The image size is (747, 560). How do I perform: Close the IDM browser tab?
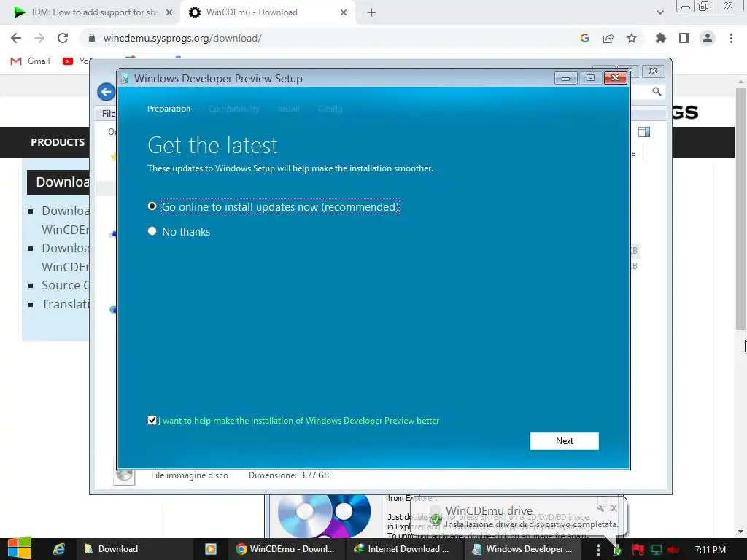click(x=169, y=12)
